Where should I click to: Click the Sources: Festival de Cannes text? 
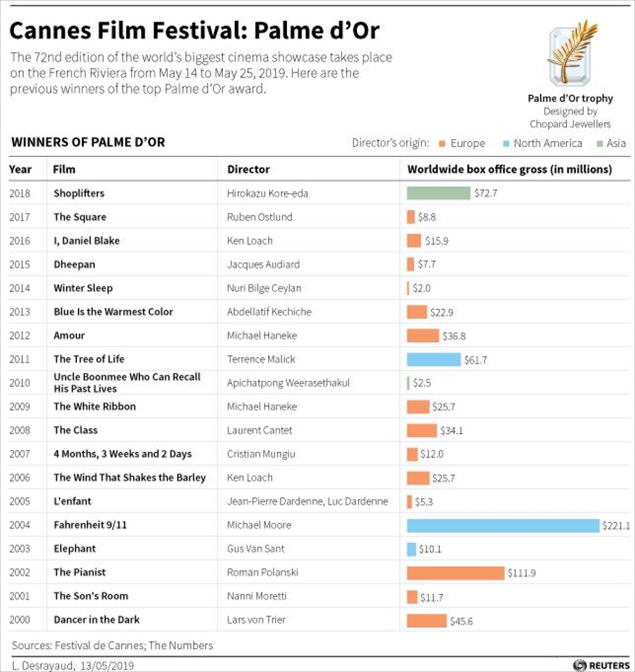[x=112, y=646]
